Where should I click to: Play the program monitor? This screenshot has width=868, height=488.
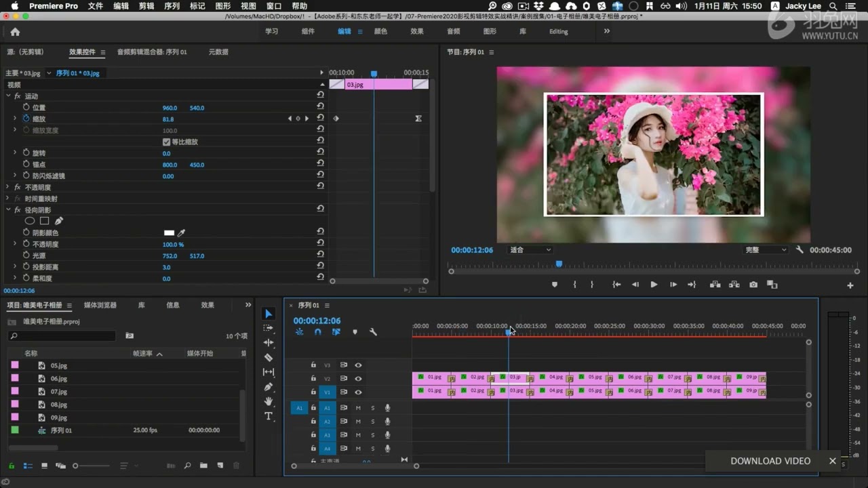[654, 285]
